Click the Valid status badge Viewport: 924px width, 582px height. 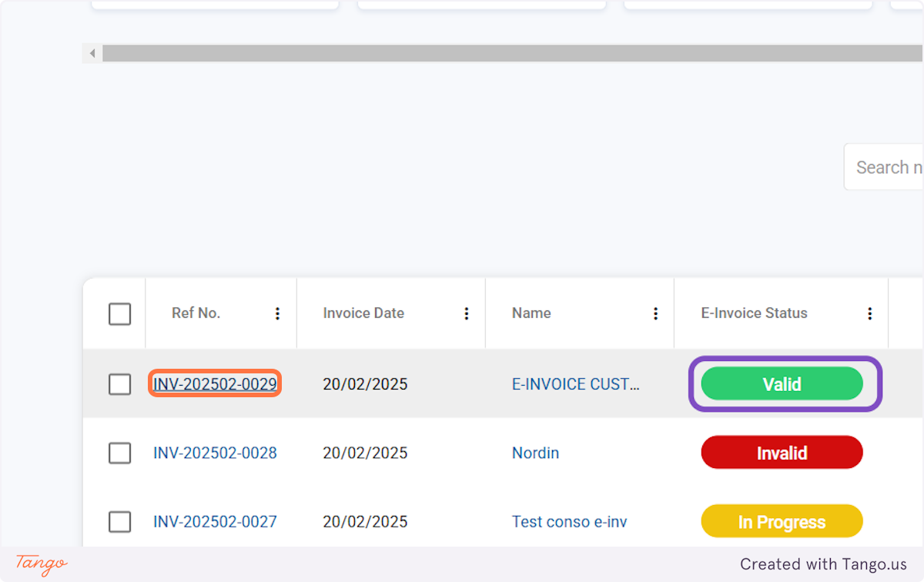pyautogui.click(x=782, y=383)
